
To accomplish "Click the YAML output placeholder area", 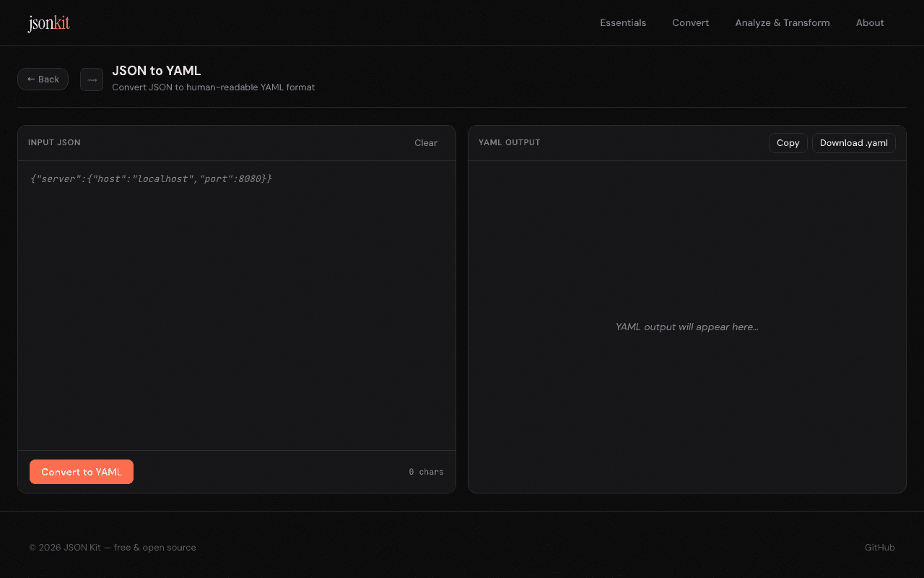I will [687, 327].
